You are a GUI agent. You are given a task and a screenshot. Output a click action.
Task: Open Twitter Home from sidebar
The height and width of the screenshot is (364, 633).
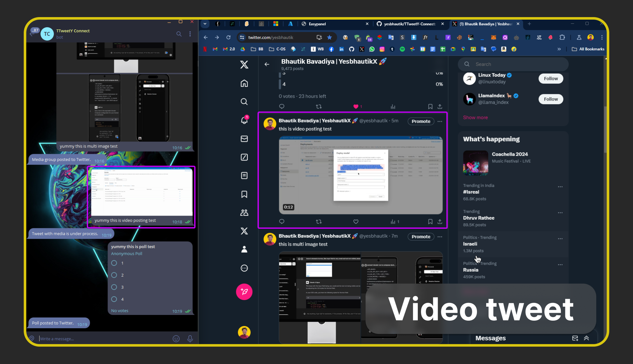[244, 83]
